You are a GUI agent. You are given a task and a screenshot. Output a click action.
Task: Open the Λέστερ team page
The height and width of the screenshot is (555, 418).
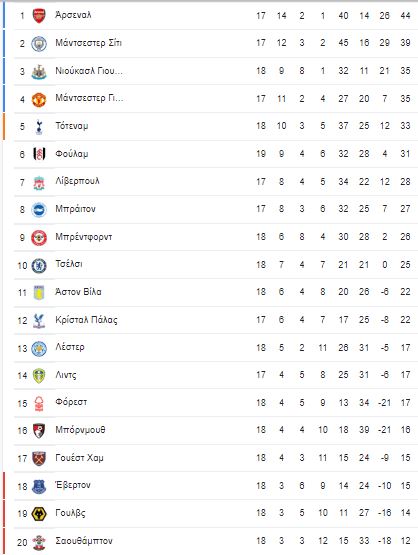pos(70,347)
